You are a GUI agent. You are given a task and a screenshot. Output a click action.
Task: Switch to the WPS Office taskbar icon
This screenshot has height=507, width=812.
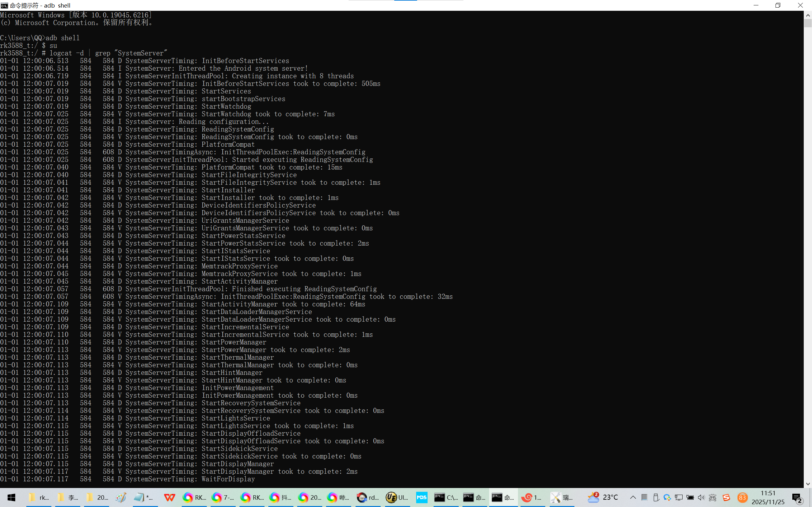169,497
